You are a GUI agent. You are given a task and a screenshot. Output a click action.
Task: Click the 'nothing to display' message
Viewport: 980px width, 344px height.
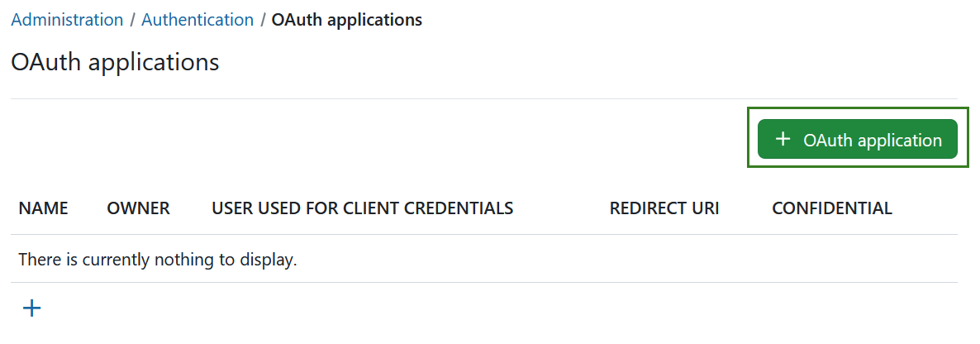pyautogui.click(x=157, y=260)
